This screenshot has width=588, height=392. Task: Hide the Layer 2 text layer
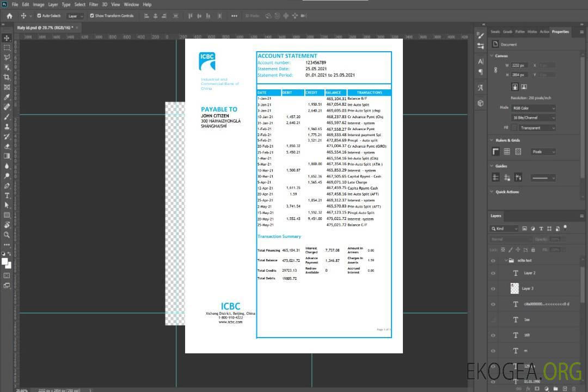[493, 273]
